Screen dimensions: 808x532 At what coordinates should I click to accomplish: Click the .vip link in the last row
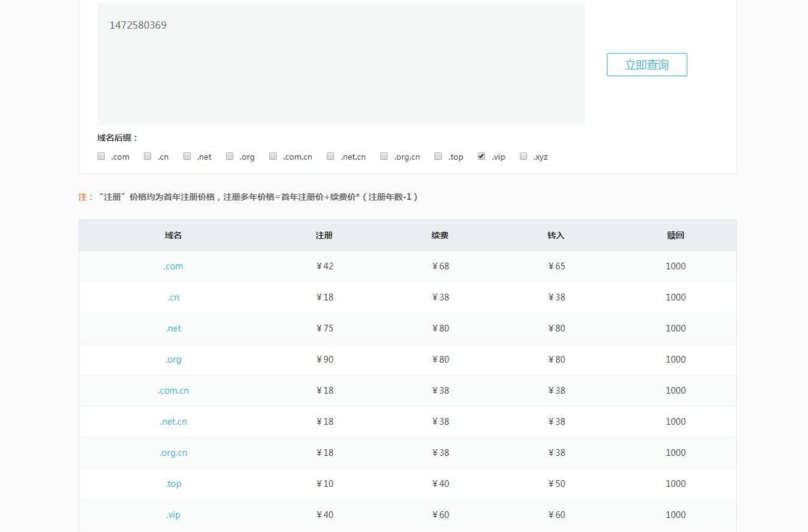(173, 514)
